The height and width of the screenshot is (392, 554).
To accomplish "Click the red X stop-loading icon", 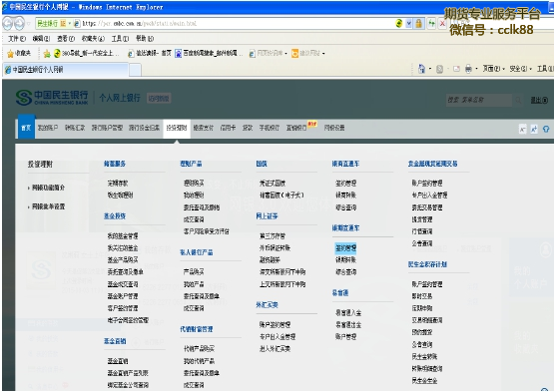I will point(442,24).
